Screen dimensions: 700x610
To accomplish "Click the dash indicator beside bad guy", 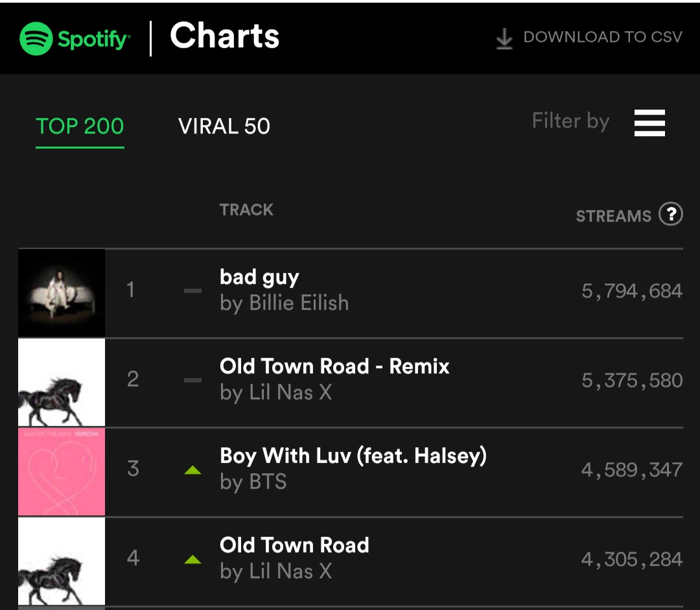I will 192,291.
